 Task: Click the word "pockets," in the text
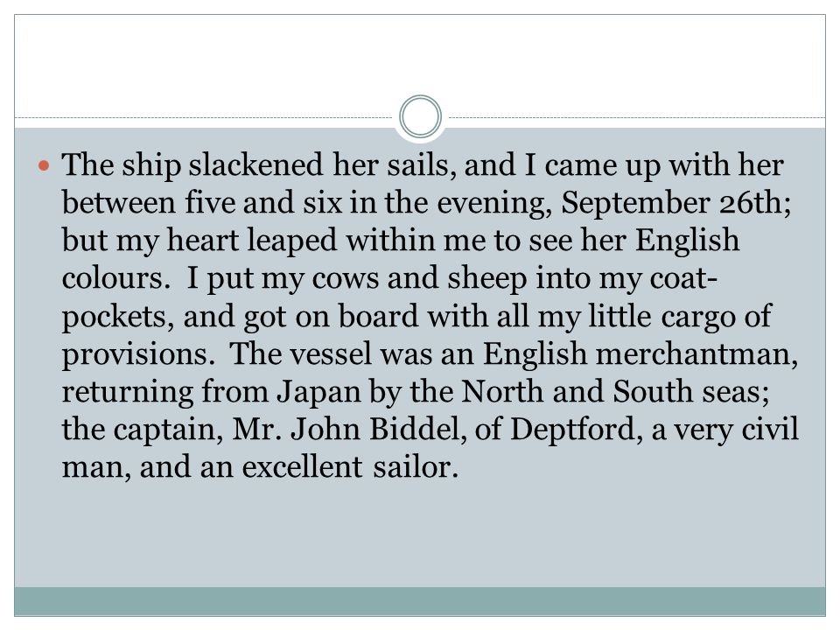pyautogui.click(x=118, y=316)
